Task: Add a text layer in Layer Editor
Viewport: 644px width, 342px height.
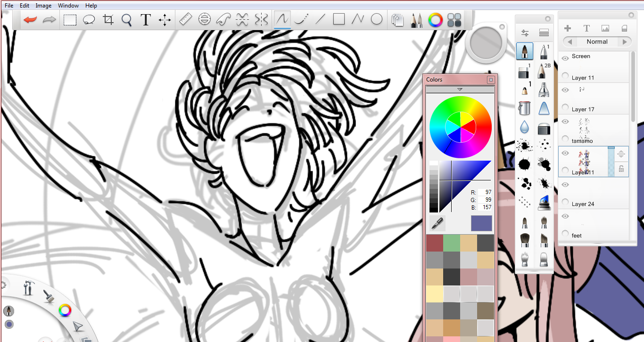Action: [586, 28]
